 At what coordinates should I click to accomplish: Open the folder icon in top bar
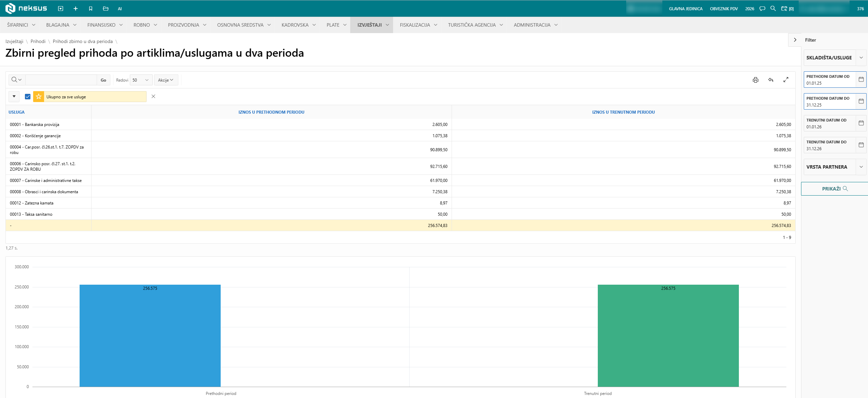click(x=106, y=9)
